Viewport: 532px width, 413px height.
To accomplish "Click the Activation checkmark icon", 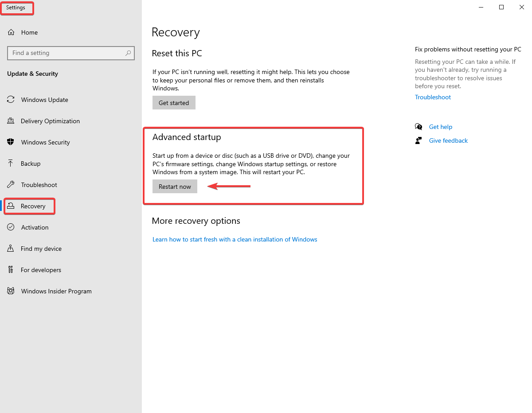I will point(11,227).
